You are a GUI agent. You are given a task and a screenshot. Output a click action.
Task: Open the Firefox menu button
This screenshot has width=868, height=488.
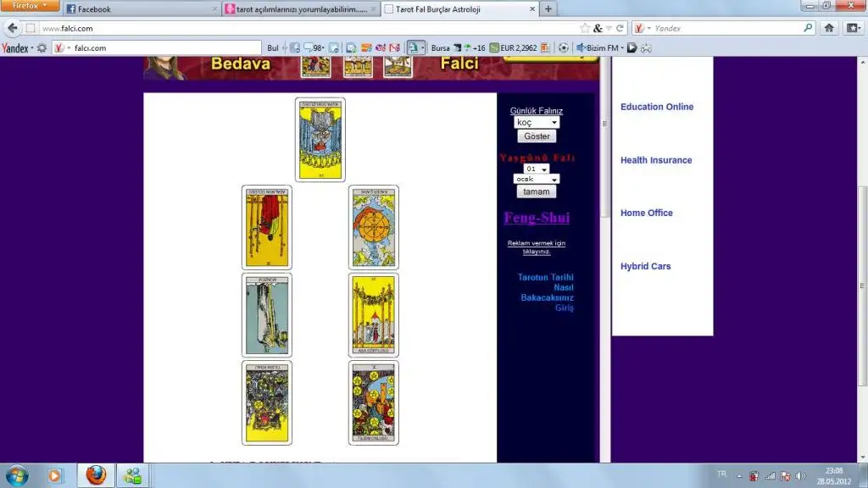point(30,6)
